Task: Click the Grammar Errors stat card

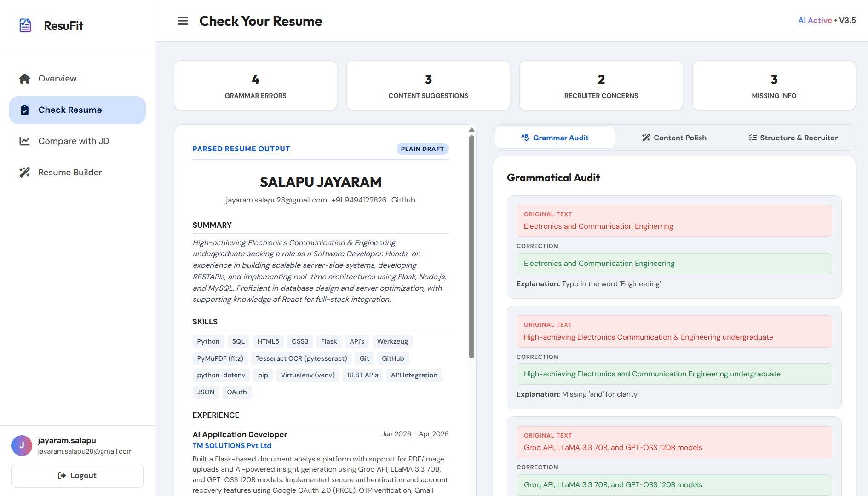Action: (255, 86)
